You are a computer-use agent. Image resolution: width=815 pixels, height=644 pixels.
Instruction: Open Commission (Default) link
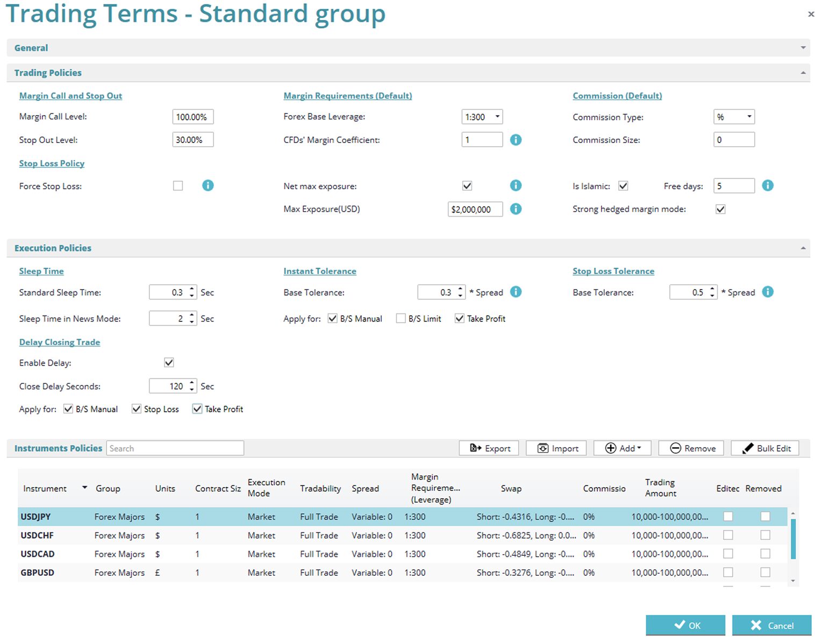pyautogui.click(x=617, y=96)
